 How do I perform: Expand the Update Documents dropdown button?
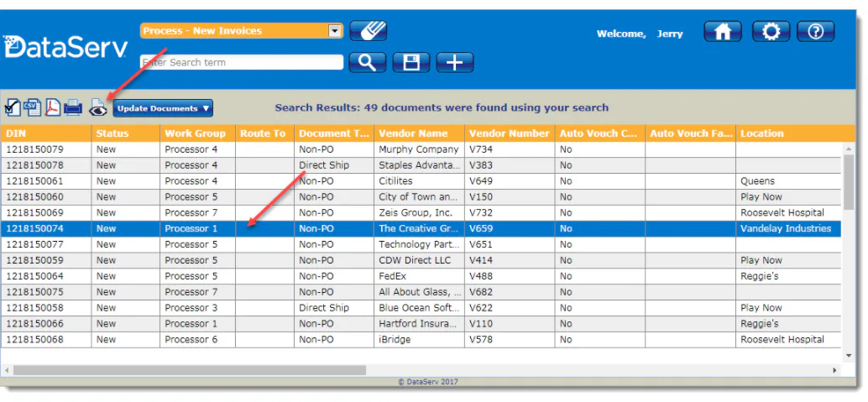coord(163,108)
